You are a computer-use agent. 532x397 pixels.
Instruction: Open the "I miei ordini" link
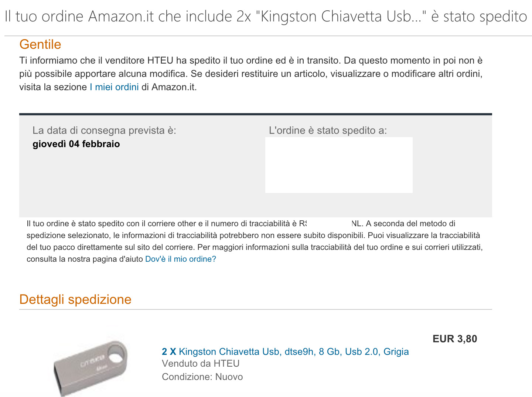click(114, 87)
